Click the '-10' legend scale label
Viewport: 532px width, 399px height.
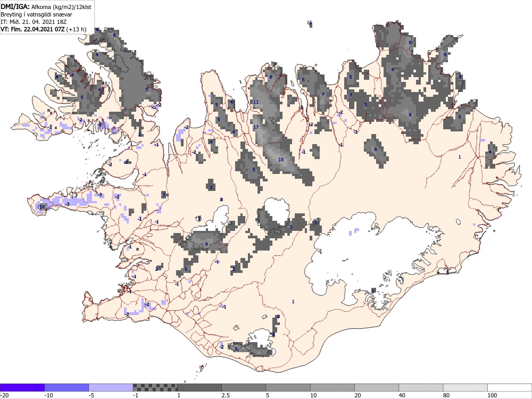48,395
